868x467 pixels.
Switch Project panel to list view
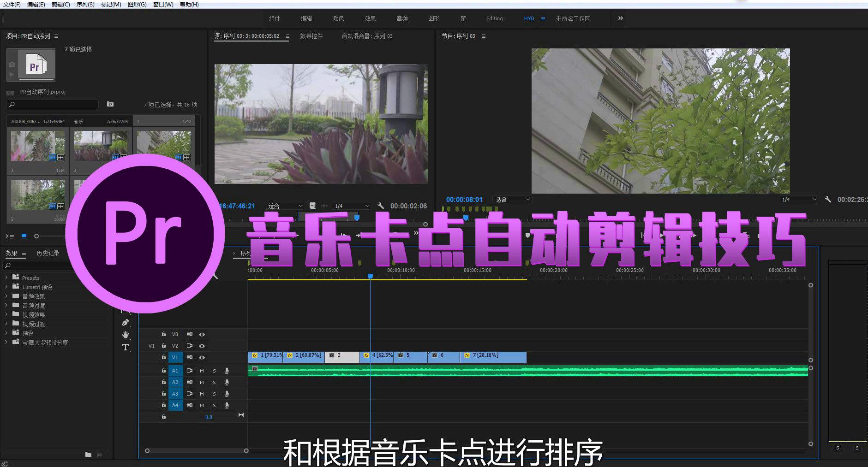(10, 236)
